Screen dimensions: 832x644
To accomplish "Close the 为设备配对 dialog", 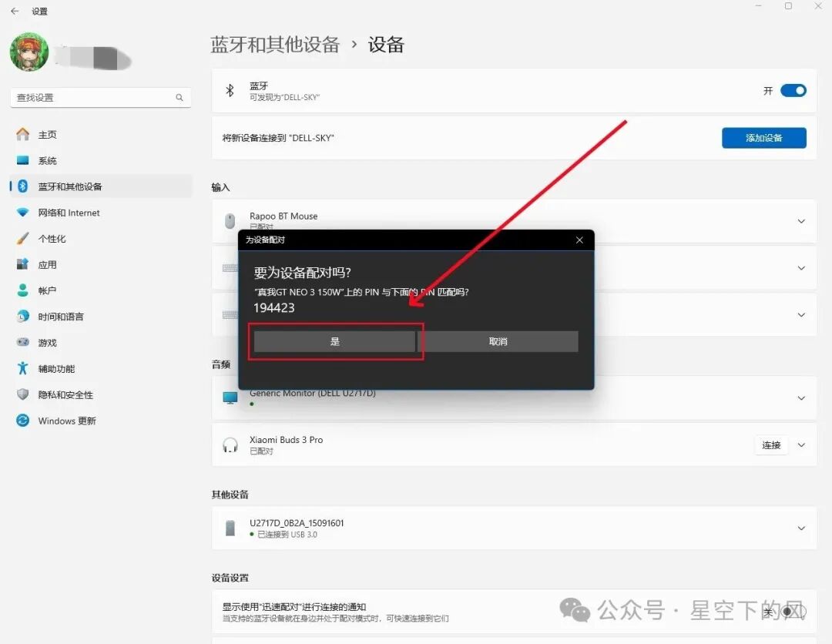I will 579,240.
